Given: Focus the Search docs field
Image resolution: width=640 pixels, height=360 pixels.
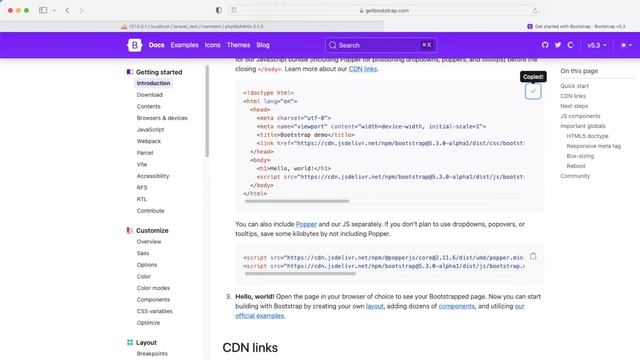Looking at the screenshot, I should pos(381,45).
